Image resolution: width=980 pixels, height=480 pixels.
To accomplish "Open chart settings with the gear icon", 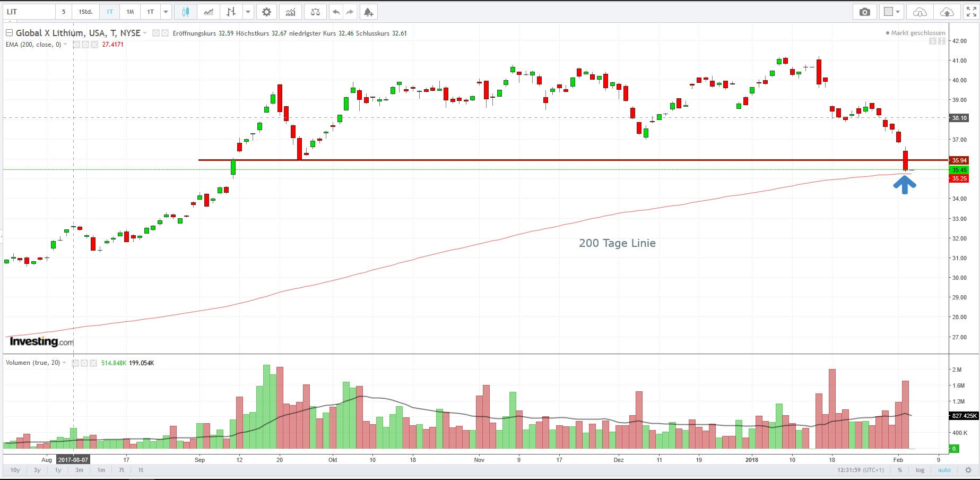I will (x=266, y=11).
